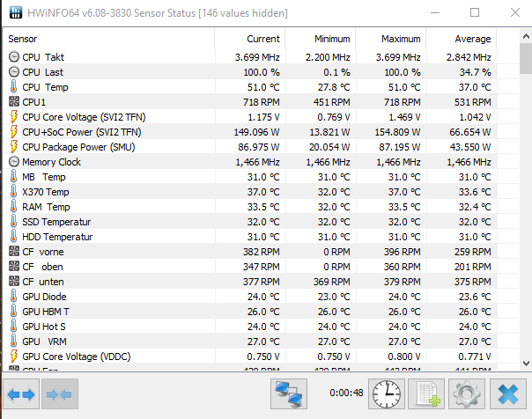Select the X370 Temp row label
Image resolution: width=532 pixels, height=419 pixels.
[46, 192]
